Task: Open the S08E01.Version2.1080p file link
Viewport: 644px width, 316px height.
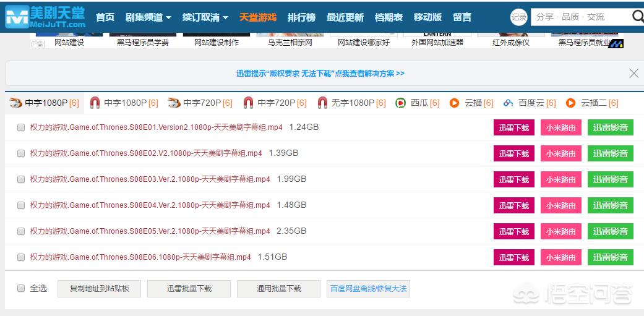Action: [157, 127]
